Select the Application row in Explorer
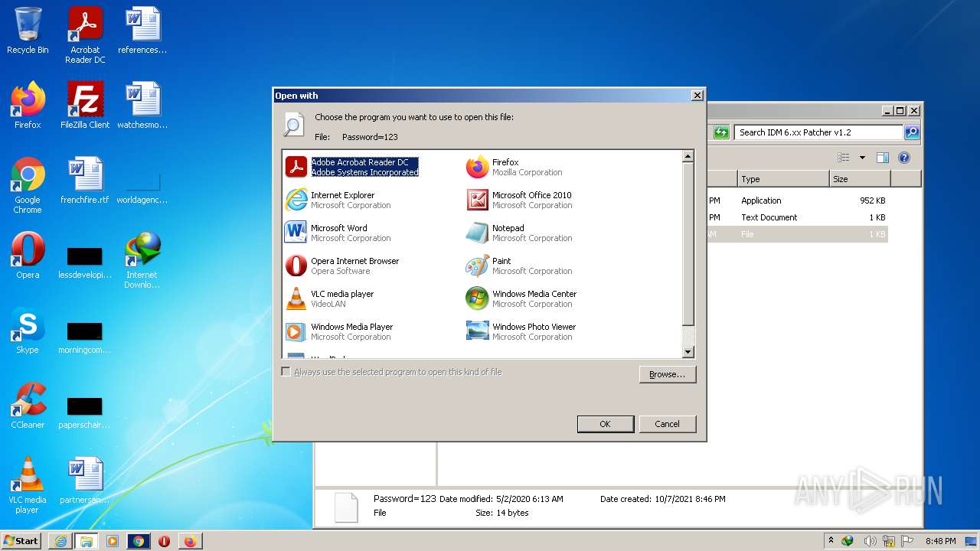 796,201
